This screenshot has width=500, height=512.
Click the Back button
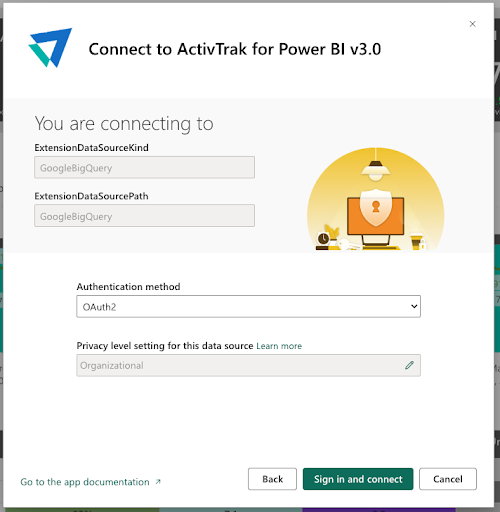(272, 479)
